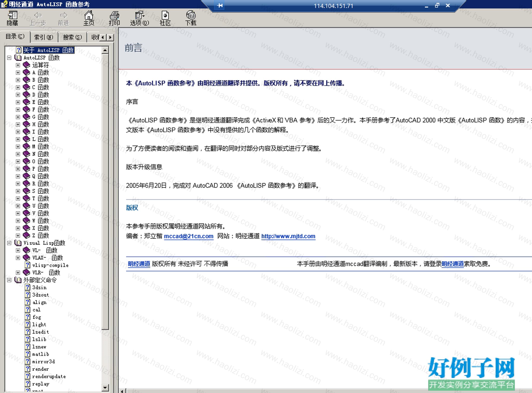Select the 3dsout command entry
Image resolution: width=532 pixels, height=393 pixels.
point(40,295)
